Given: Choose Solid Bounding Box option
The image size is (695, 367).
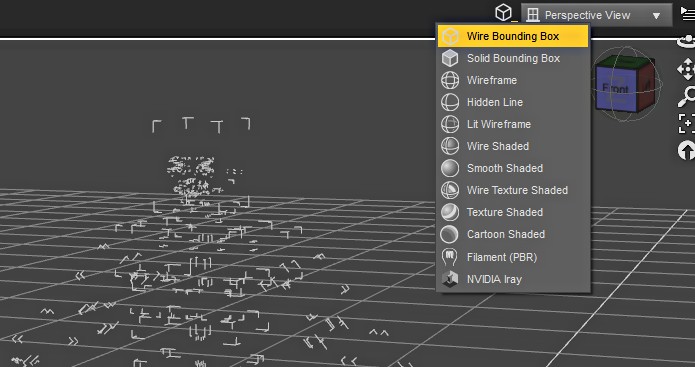Looking at the screenshot, I should [513, 58].
